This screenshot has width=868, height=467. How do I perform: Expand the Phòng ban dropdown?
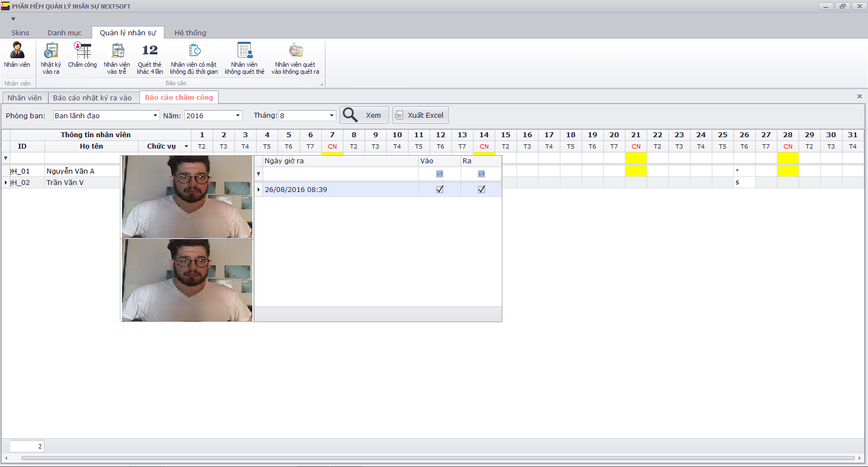pos(155,116)
